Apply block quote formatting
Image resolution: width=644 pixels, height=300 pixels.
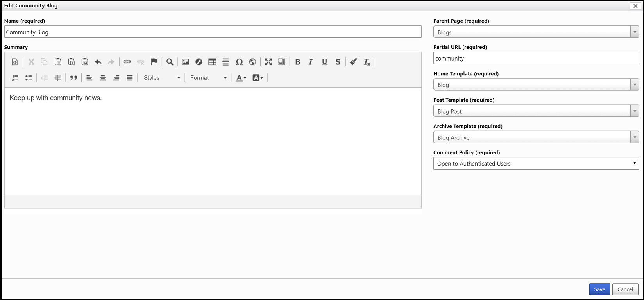[73, 78]
